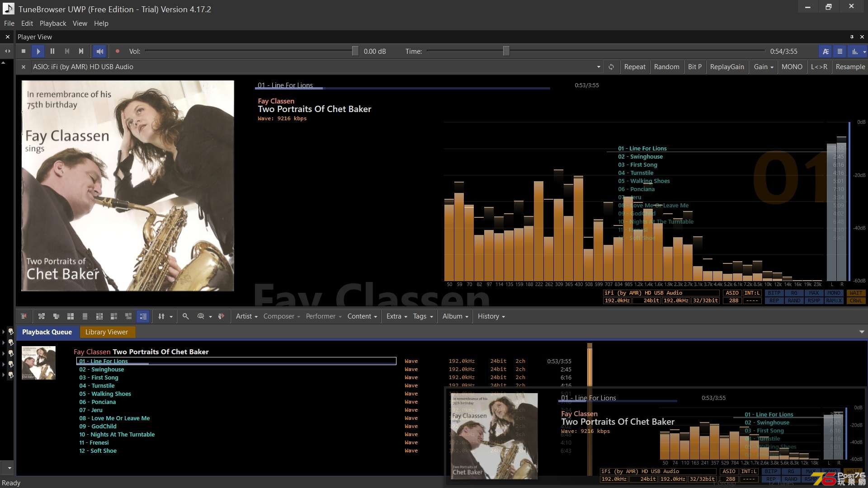
Task: Select track 05 - Walking Shoes in queue
Action: pyautogui.click(x=105, y=394)
